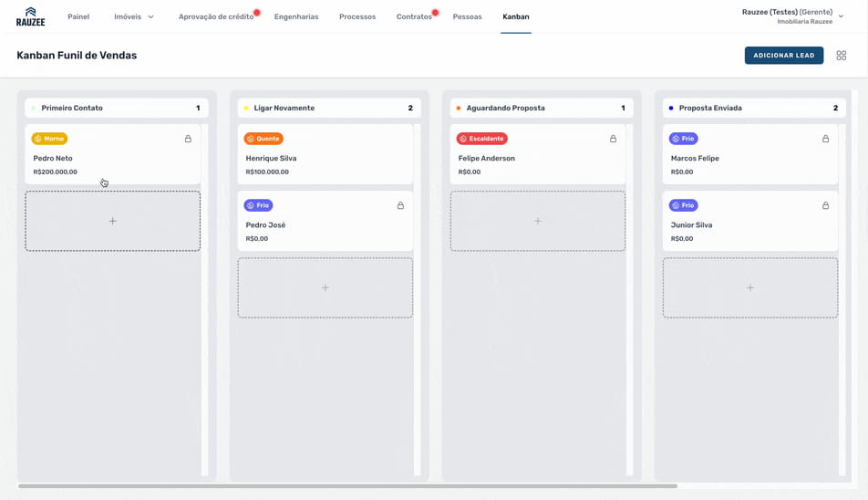Click lock icon on Felipe Anderson card
Viewport: 868px width, 500px height.
pyautogui.click(x=613, y=139)
